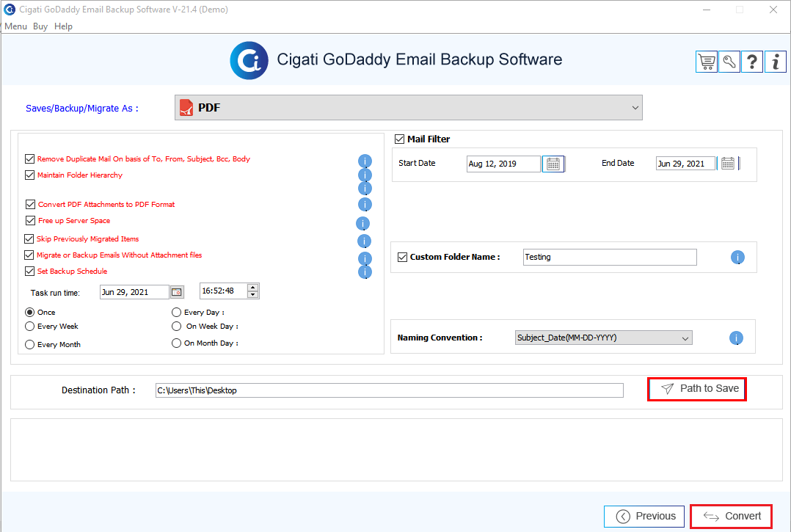The height and width of the screenshot is (532, 791).
Task: Click the Path to Save button
Action: pyautogui.click(x=696, y=389)
